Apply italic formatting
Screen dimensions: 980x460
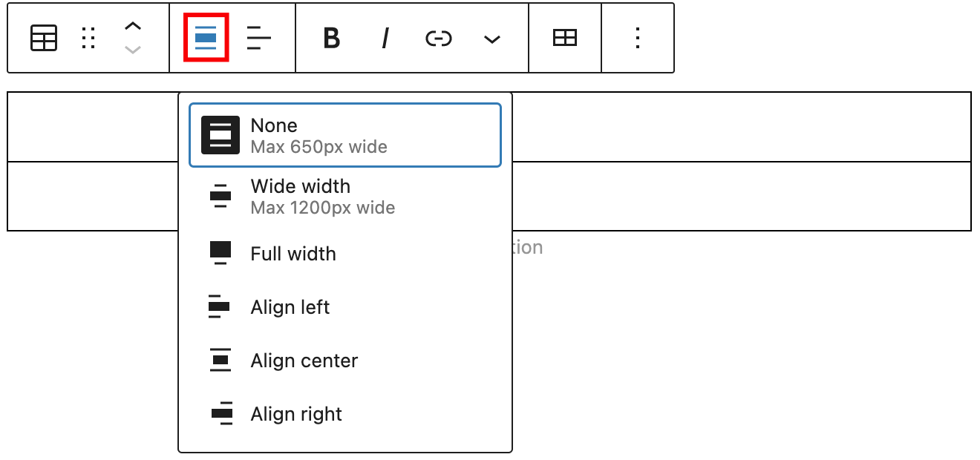click(x=385, y=38)
